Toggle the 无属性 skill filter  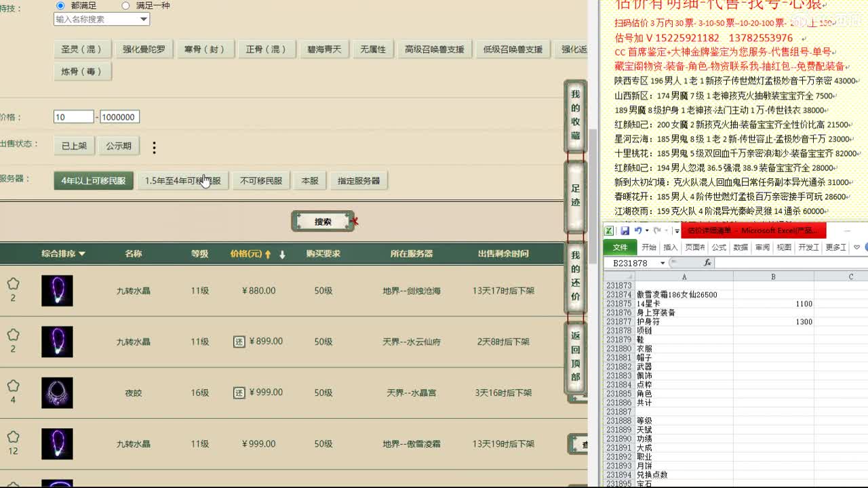tap(373, 49)
